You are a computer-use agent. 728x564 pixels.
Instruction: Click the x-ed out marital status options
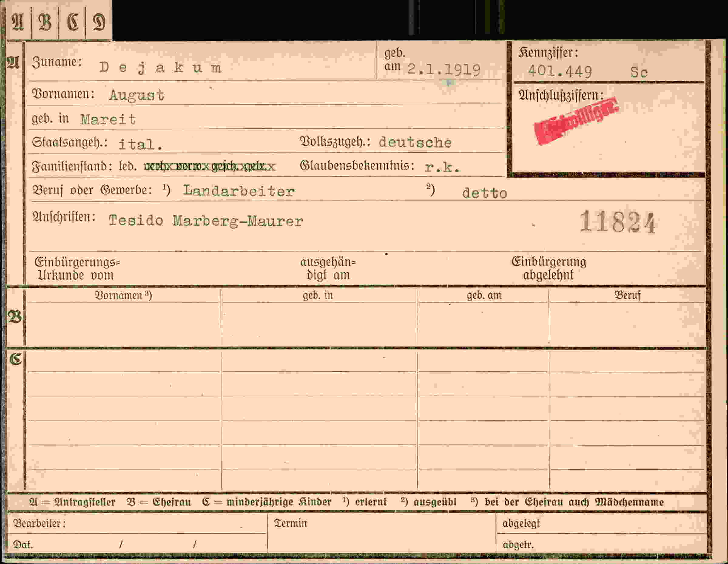(x=210, y=166)
